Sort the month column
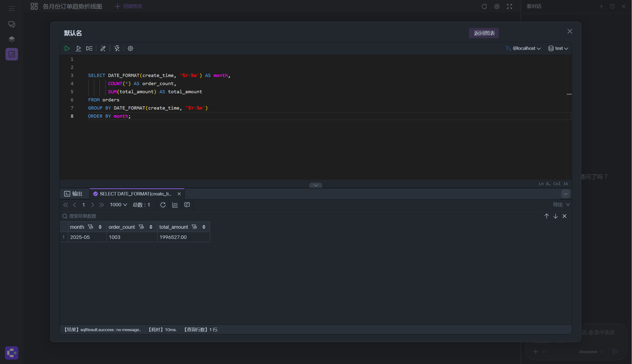Viewport: 632px width, 364px height. click(x=100, y=227)
